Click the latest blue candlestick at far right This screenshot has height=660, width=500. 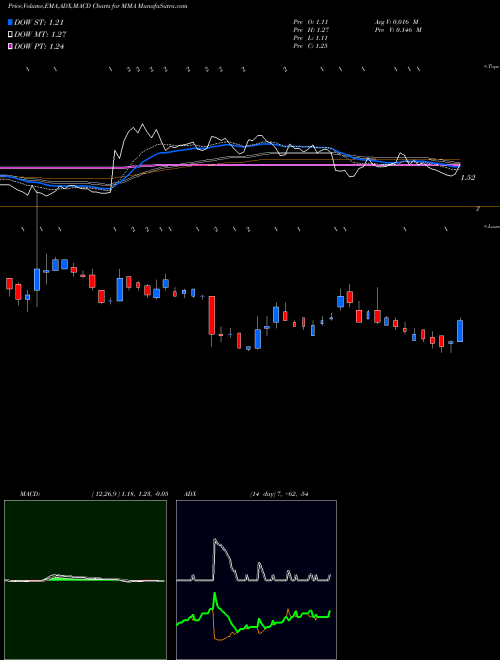(460, 331)
